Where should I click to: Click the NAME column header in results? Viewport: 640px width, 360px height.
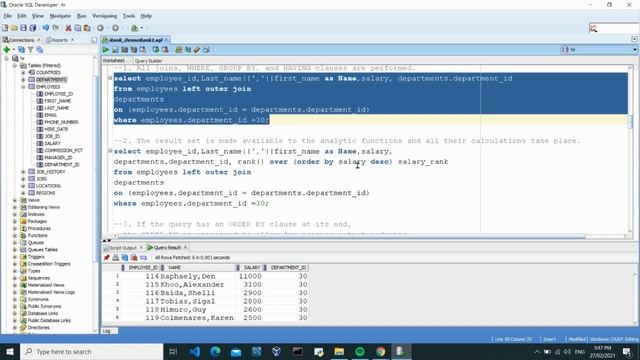pyautogui.click(x=198, y=267)
